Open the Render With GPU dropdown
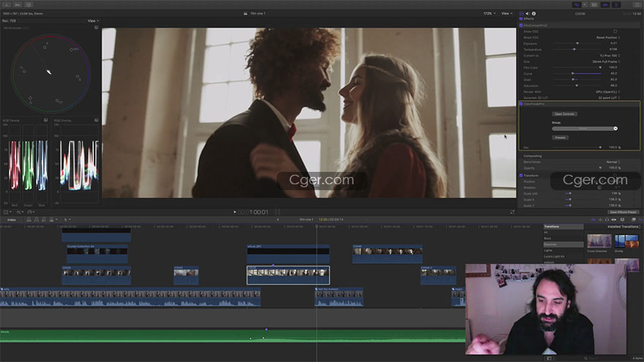Image resolution: width=644 pixels, height=362 pixels. (x=608, y=92)
